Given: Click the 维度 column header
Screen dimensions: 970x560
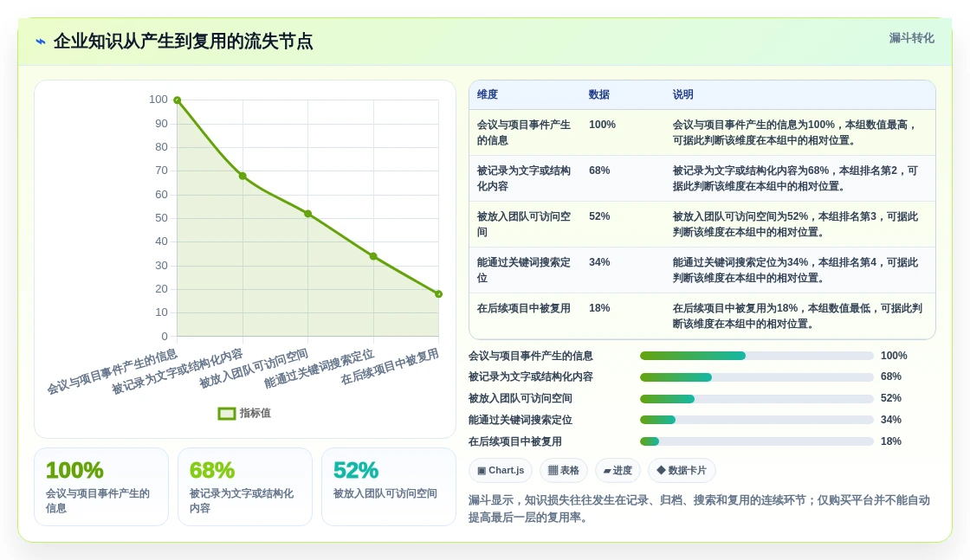Looking at the screenshot, I should [x=488, y=94].
